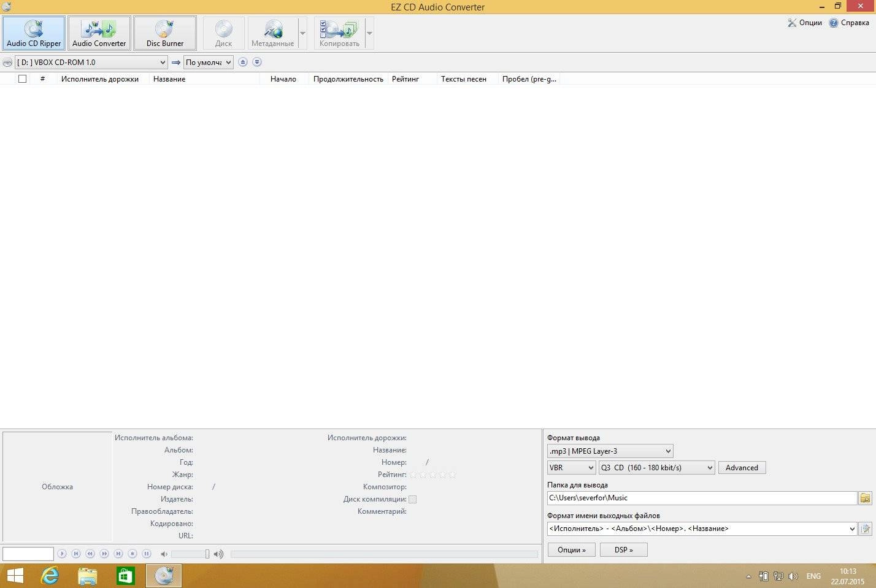Image resolution: width=876 pixels, height=588 pixels.
Task: Click the tray network icon
Action: [778, 576]
